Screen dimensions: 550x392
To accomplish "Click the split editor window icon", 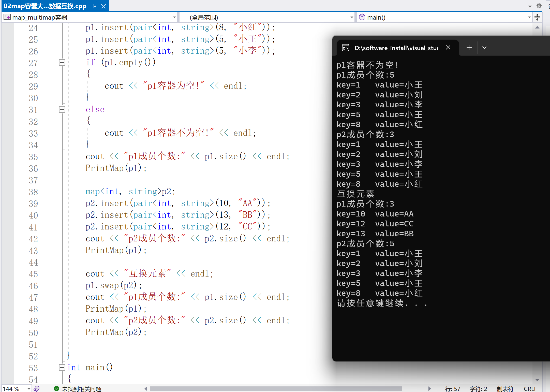I will click(x=537, y=17).
